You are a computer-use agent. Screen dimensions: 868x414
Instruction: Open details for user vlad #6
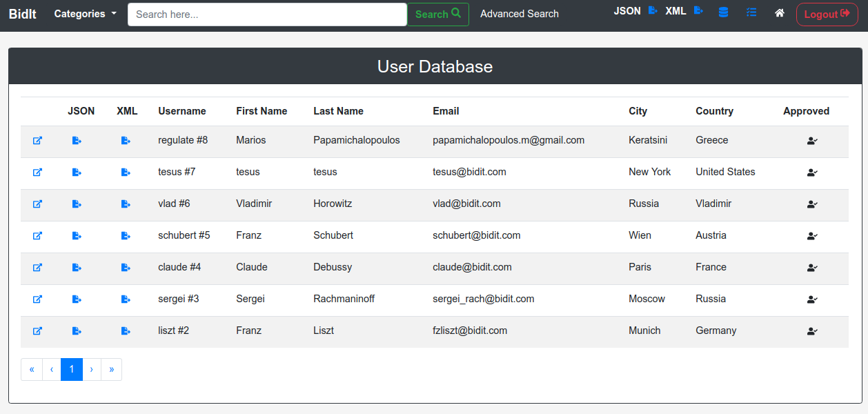pyautogui.click(x=38, y=204)
